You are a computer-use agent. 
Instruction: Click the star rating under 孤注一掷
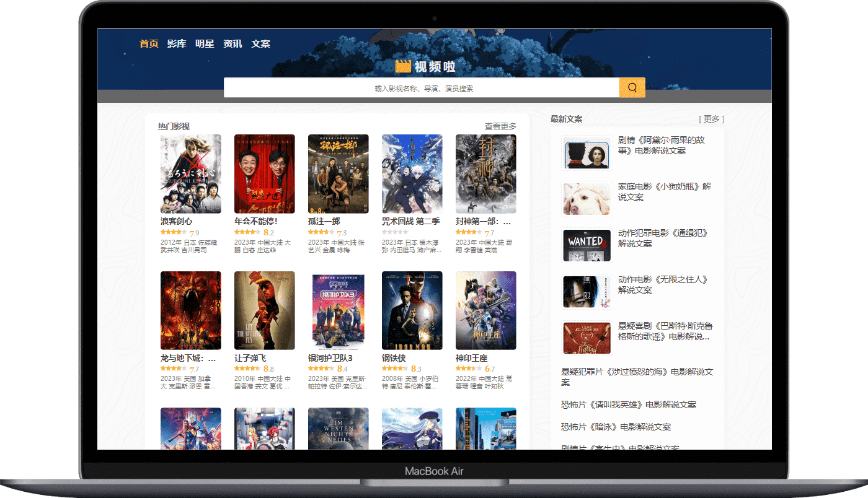tap(321, 232)
